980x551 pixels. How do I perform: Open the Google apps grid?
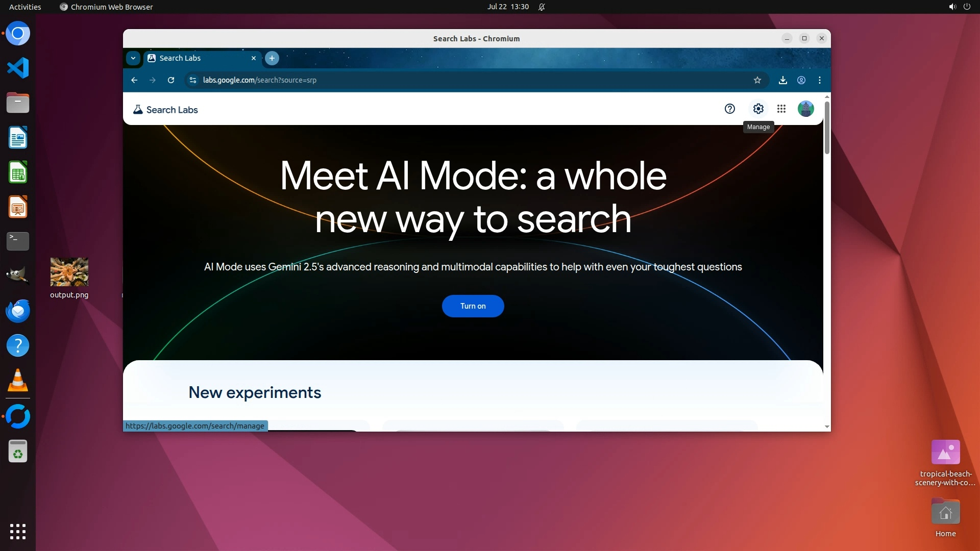click(x=781, y=109)
